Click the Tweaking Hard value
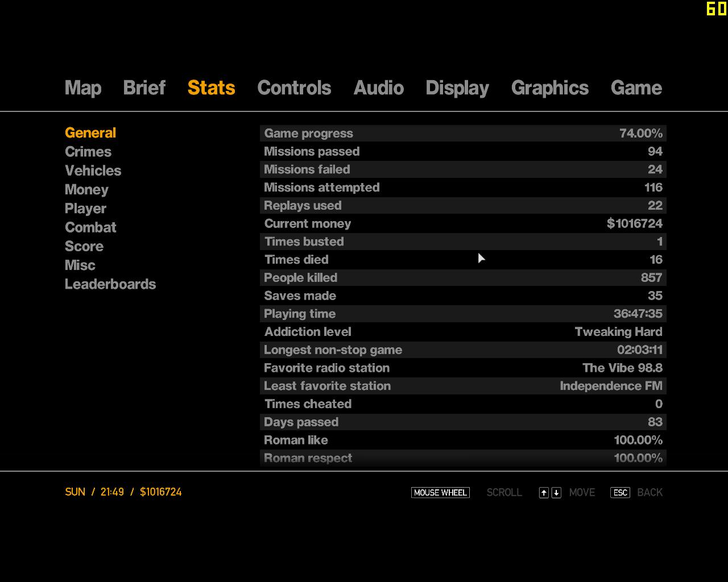728x582 pixels. tap(618, 332)
